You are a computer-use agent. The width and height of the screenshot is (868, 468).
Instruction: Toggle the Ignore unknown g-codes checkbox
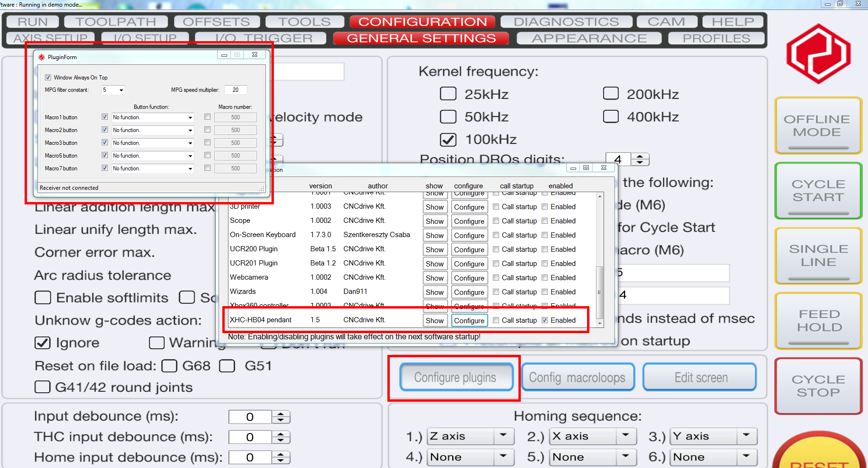click(43, 343)
